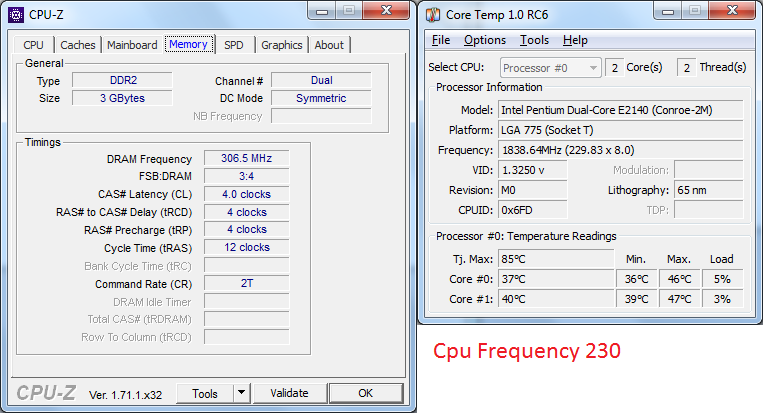Click the CPU-Z title bar app icon
The image size is (763, 418).
16,15
